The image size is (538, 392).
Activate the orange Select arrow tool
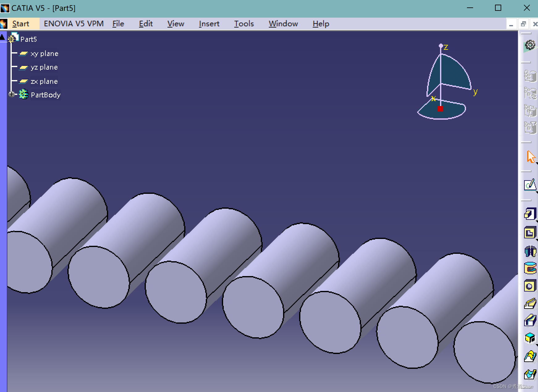pyautogui.click(x=530, y=157)
